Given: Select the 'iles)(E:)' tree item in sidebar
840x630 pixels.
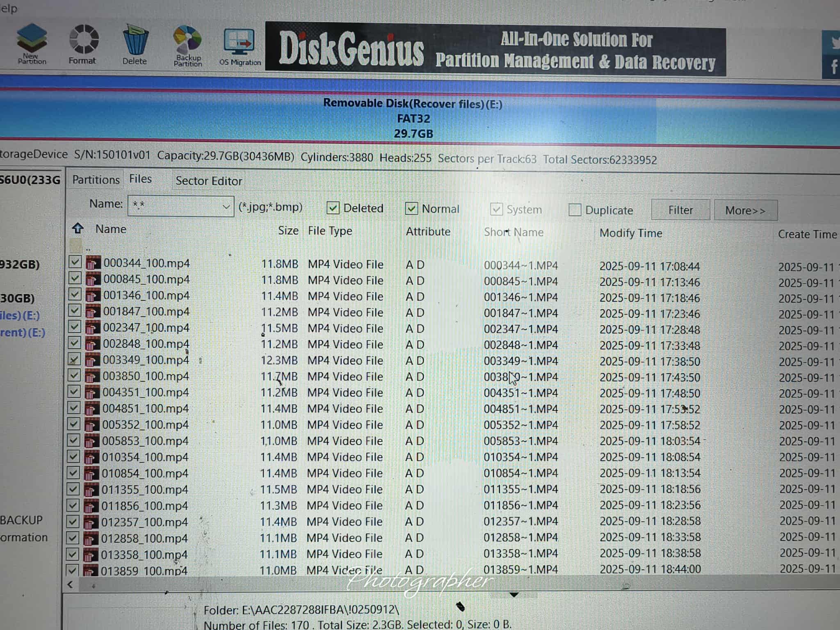Looking at the screenshot, I should click(x=20, y=315).
